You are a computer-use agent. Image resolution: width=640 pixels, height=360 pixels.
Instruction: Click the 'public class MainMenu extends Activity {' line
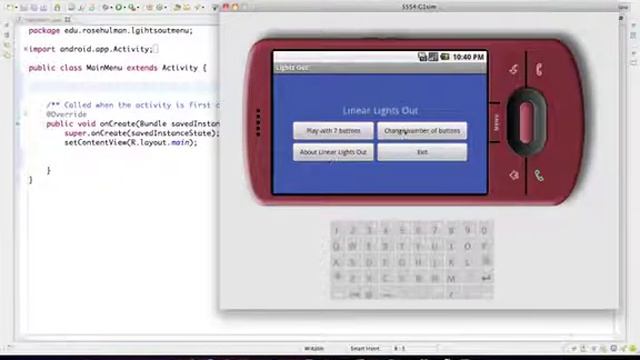point(118,68)
